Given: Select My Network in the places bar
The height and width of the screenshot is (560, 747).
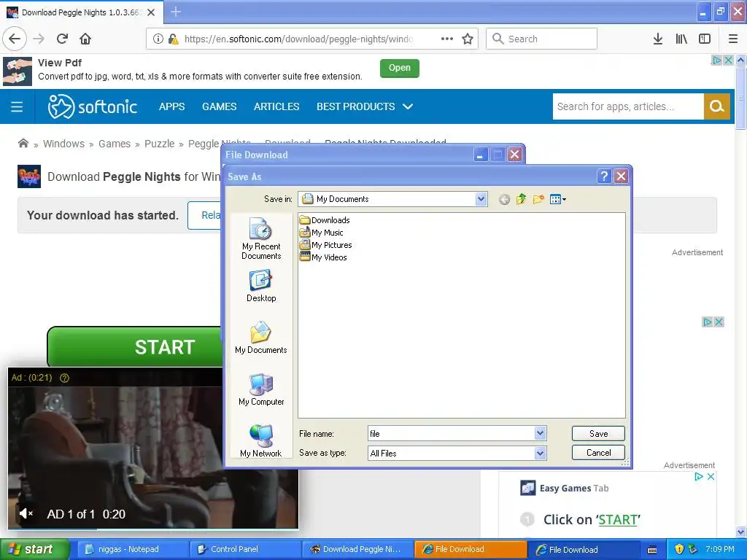Looking at the screenshot, I should 261,441.
